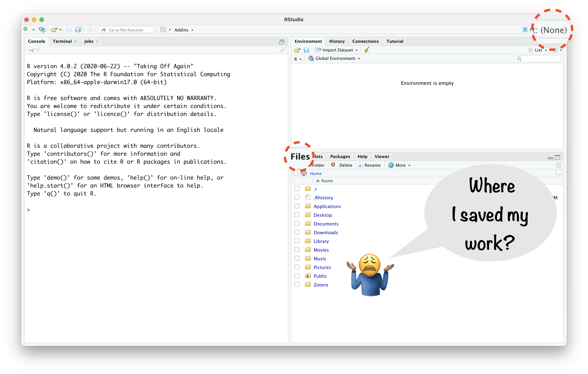The image size is (588, 374).
Task: Click the Open File folder icon
Action: (x=54, y=30)
